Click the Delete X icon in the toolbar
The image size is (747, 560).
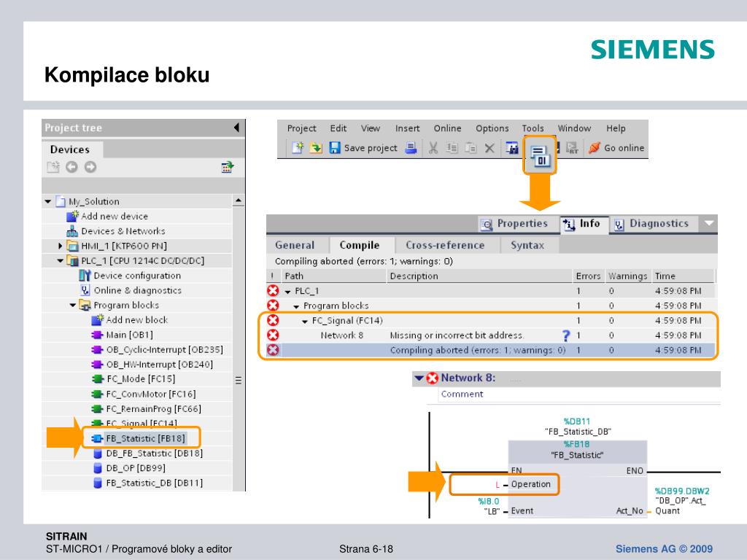[489, 148]
